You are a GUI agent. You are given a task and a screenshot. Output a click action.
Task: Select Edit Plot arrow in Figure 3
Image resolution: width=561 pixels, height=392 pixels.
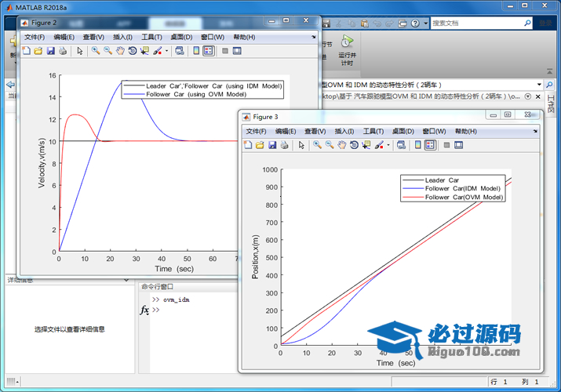pyautogui.click(x=301, y=145)
